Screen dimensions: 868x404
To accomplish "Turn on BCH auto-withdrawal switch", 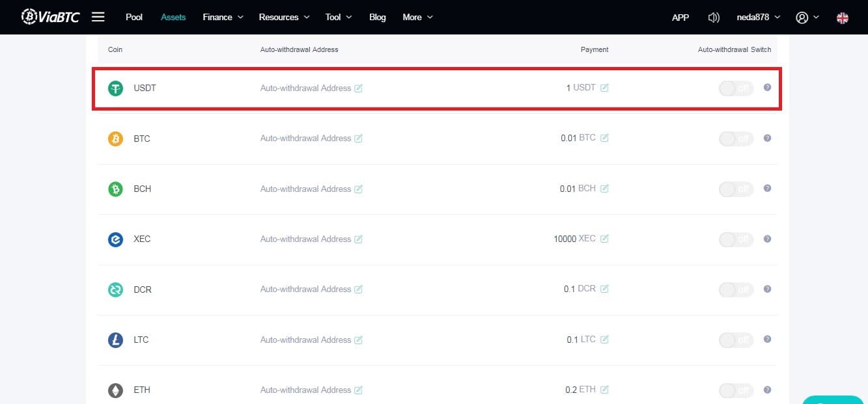I will pos(736,189).
